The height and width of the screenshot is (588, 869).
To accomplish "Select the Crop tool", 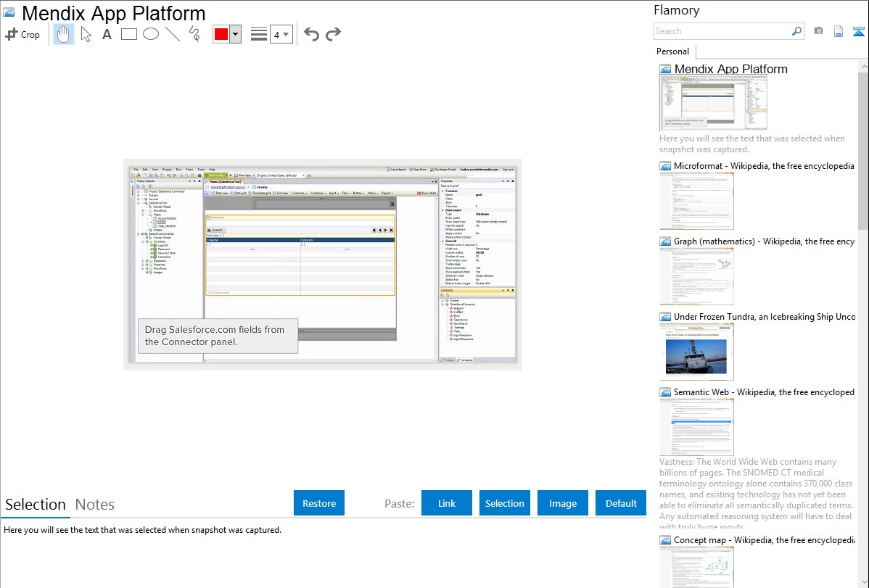I will [22, 34].
